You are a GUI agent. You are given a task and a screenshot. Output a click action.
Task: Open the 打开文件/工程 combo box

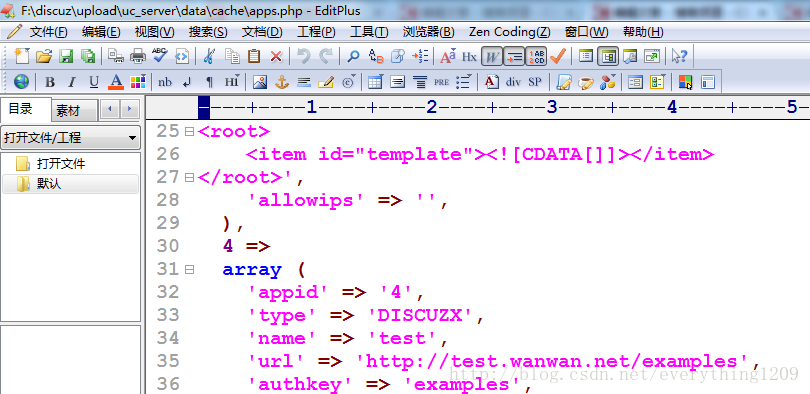click(x=70, y=138)
